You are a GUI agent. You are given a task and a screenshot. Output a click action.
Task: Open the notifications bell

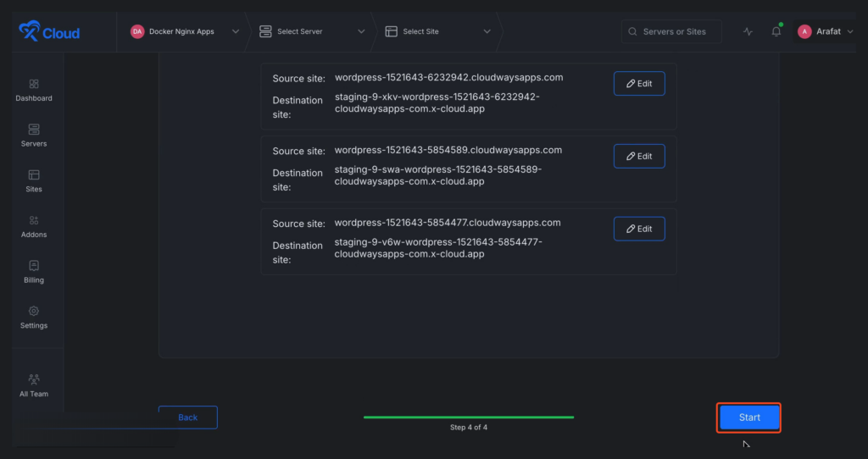coord(776,32)
